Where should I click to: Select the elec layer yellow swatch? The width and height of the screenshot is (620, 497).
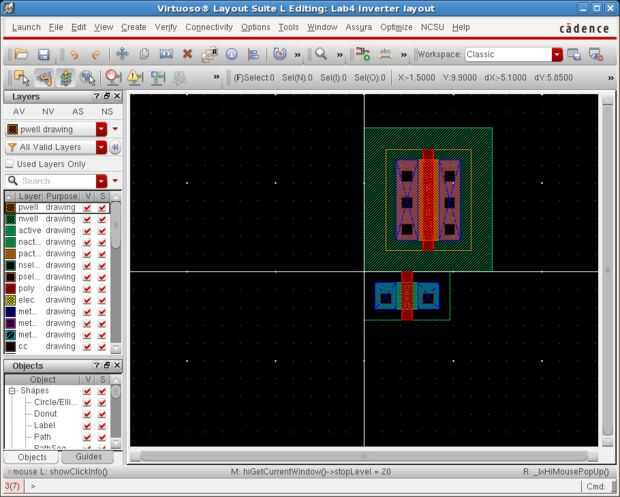click(11, 300)
